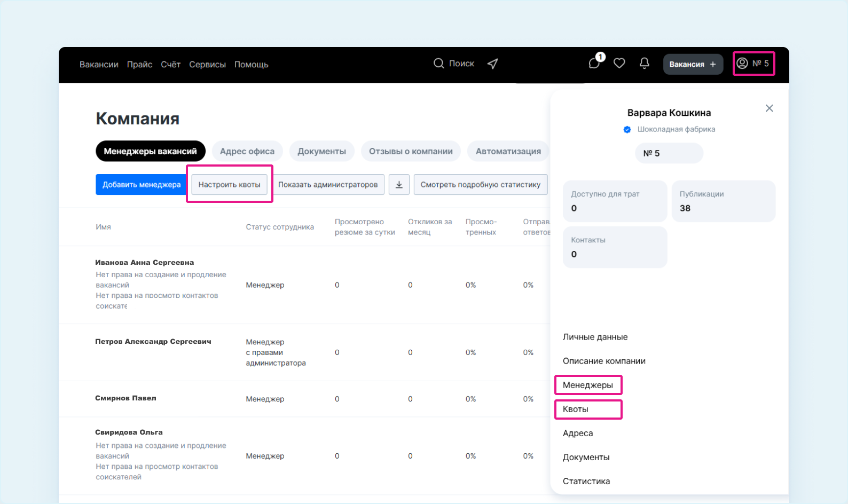The width and height of the screenshot is (848, 504).
Task: Open Квоты in the profile panel
Action: point(576,409)
